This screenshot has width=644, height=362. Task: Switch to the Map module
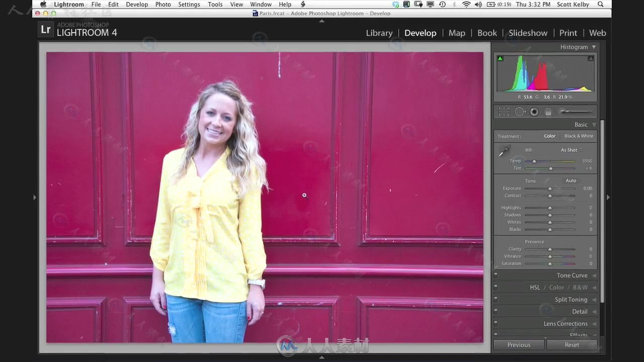click(x=457, y=33)
